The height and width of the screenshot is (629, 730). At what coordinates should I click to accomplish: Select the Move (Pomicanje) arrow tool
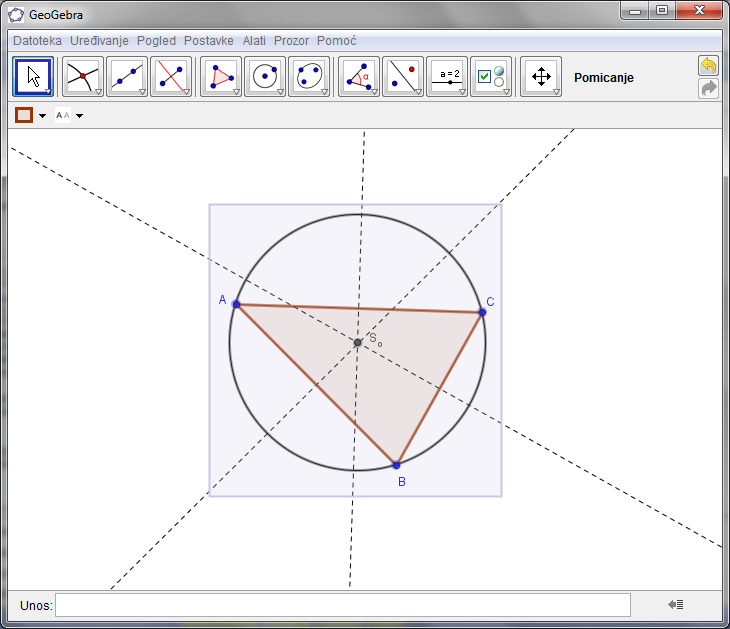[33, 76]
